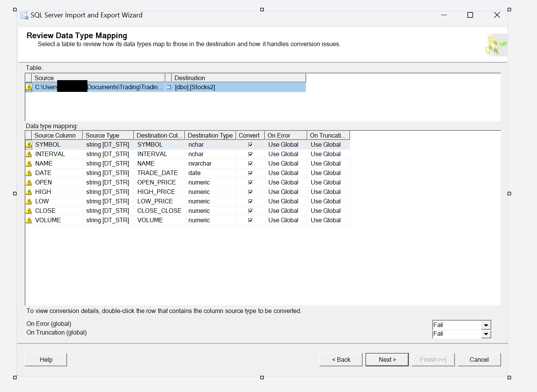
Task: Open On Error setting for NAME row
Action: (x=286, y=164)
